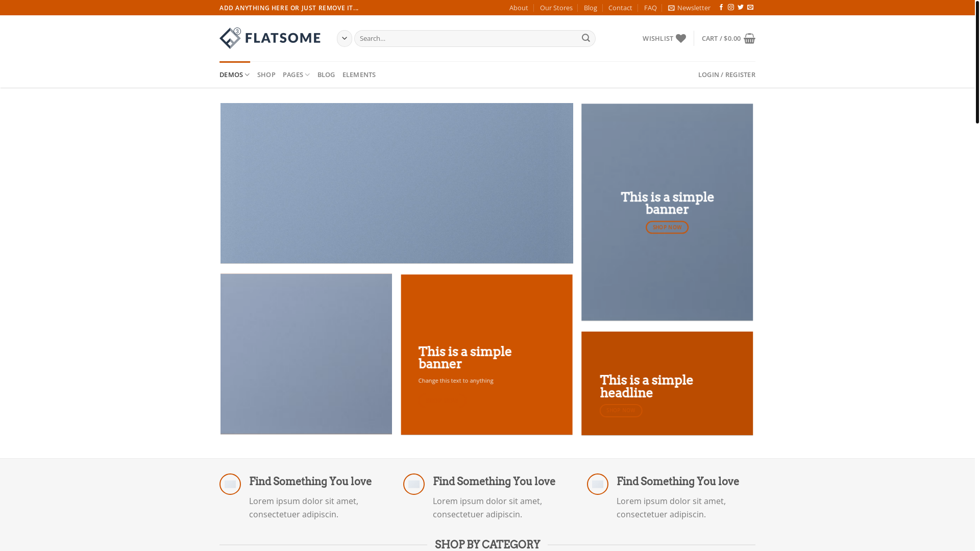
Task: Open the Newsletter link
Action: click(x=689, y=8)
